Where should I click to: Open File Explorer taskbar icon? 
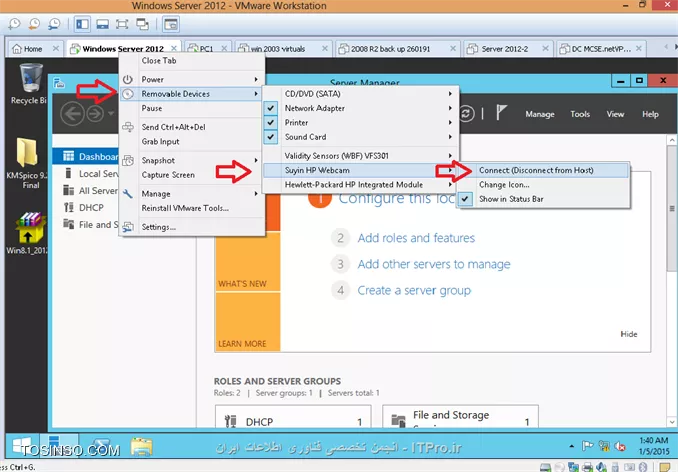point(142,446)
